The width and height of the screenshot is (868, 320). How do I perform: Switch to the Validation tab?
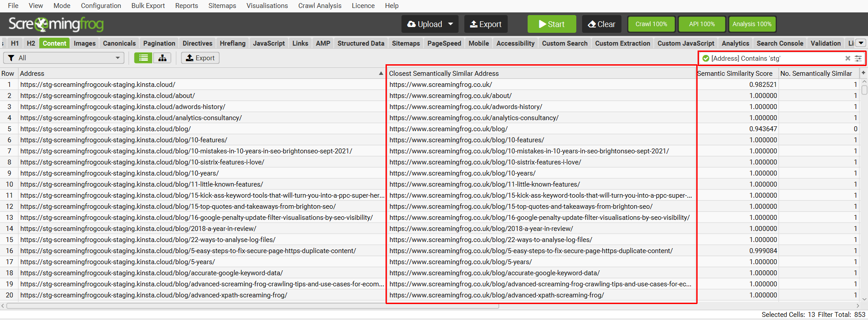coord(826,43)
